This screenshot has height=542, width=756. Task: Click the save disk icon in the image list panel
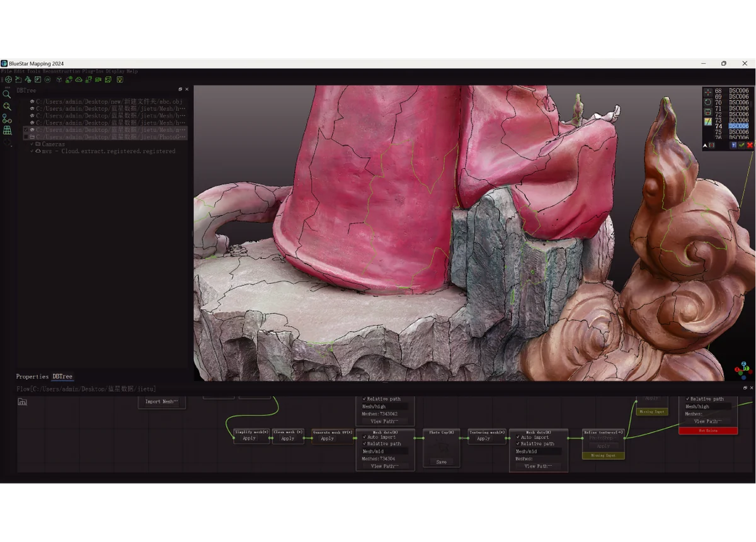tap(708, 112)
